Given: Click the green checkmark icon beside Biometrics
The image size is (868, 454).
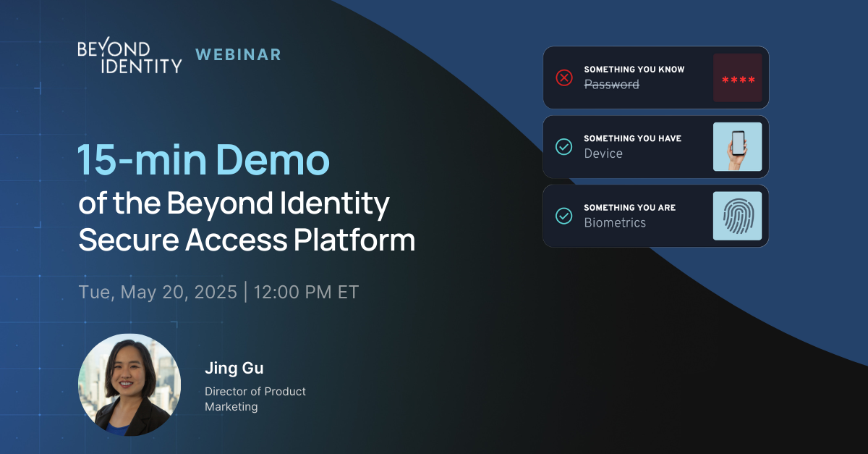Looking at the screenshot, I should coord(563,215).
